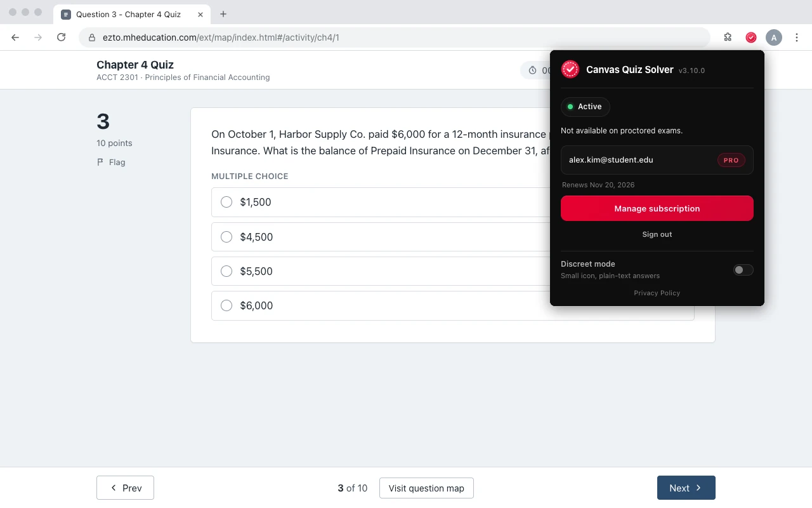
Task: Select the $5,500 answer
Action: point(452,271)
